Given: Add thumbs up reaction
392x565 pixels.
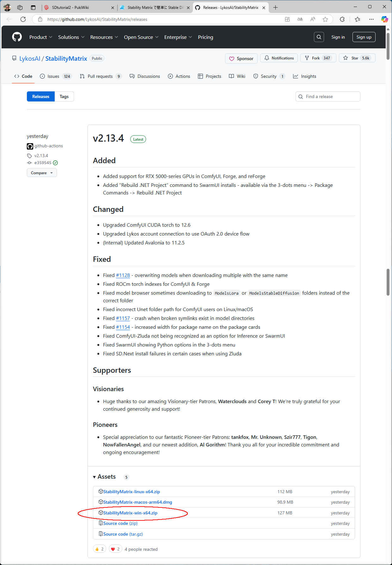Looking at the screenshot, I should (99, 549).
